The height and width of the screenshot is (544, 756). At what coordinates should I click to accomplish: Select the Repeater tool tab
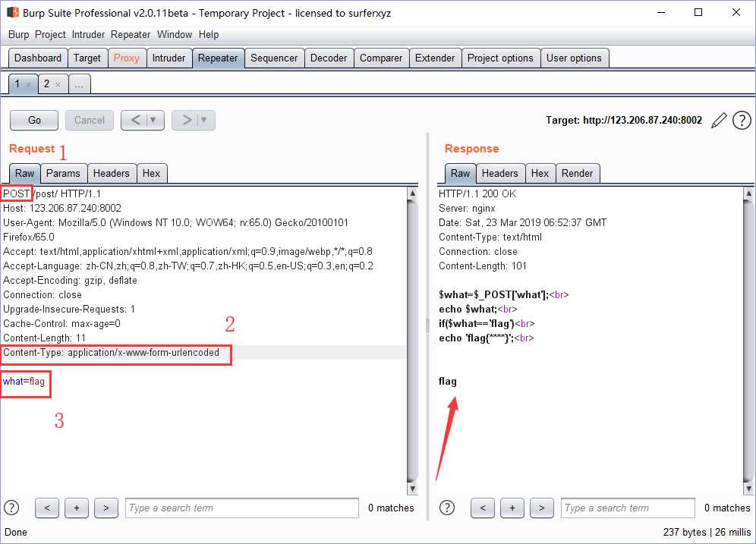[218, 58]
